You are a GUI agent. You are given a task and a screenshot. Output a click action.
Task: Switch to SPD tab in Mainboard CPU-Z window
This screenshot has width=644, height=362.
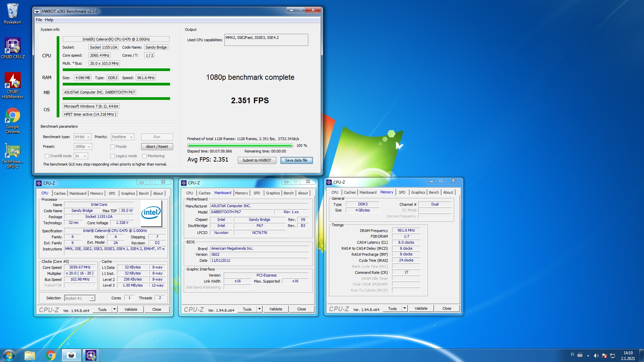tap(257, 193)
